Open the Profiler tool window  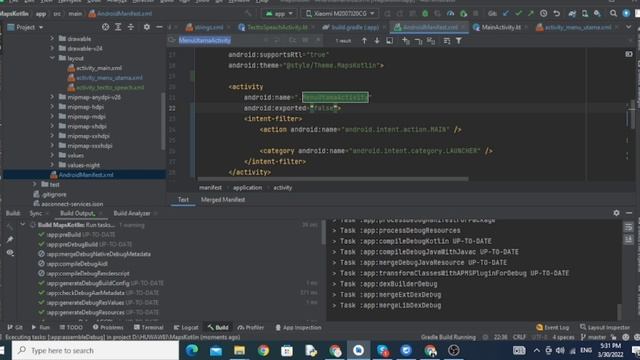pos(251,327)
